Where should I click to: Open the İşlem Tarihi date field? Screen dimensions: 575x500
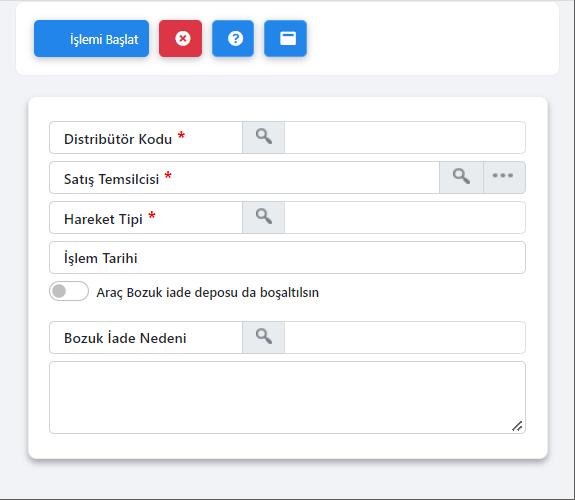[x=288, y=258]
